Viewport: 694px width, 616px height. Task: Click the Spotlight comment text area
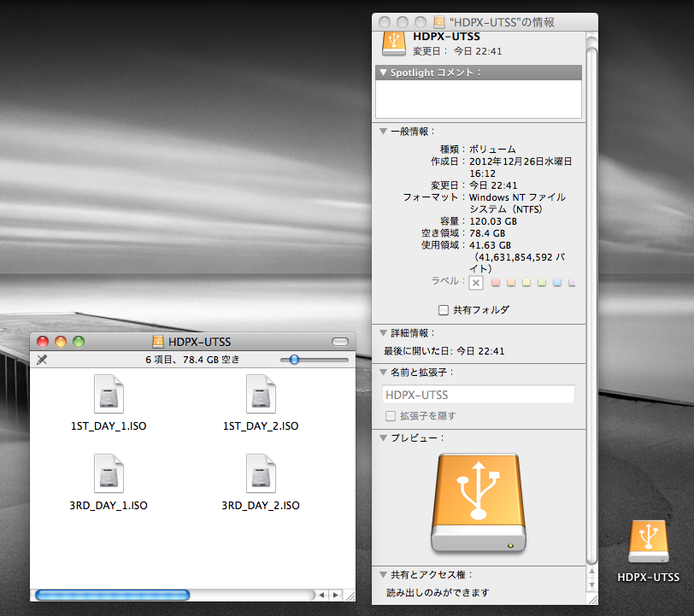click(479, 99)
